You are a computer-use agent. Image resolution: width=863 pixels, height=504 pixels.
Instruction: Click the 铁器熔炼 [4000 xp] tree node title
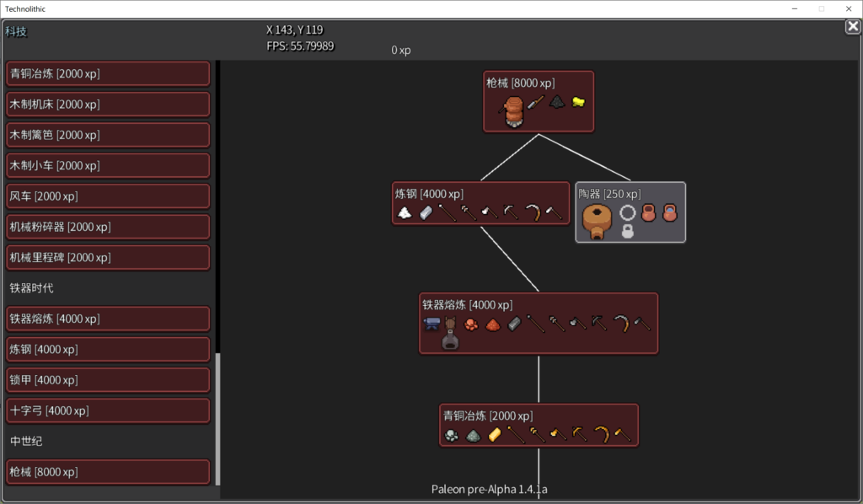click(x=467, y=305)
